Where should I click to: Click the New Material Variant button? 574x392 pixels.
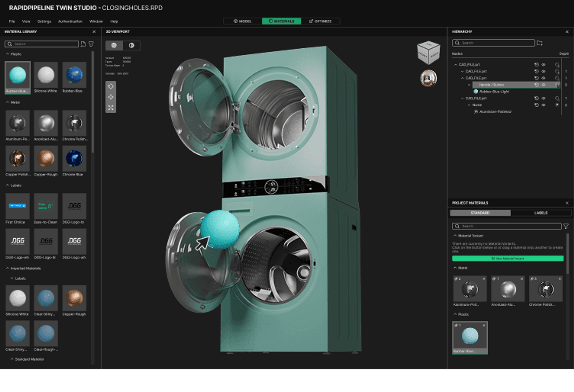coord(508,258)
